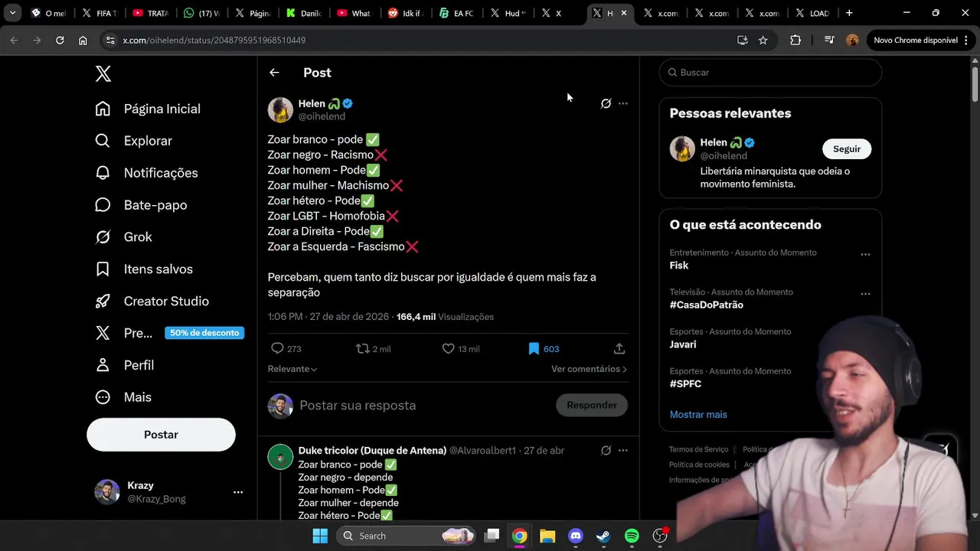
Task: Open Grok from sidebar
Action: (x=123, y=237)
